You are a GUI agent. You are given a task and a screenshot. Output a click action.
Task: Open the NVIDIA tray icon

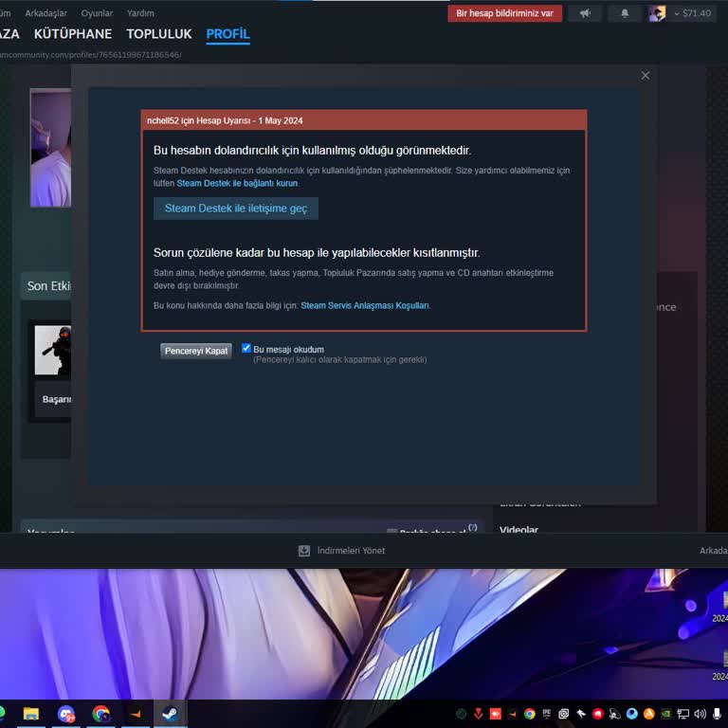pos(665,714)
